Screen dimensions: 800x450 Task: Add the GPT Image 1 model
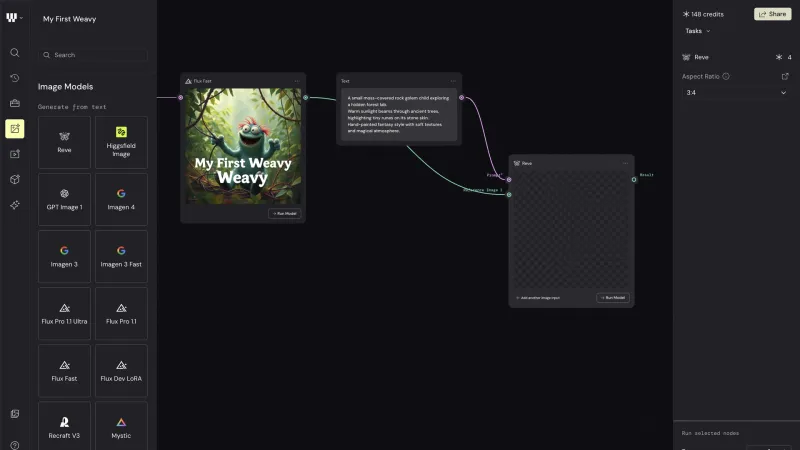[x=64, y=199]
